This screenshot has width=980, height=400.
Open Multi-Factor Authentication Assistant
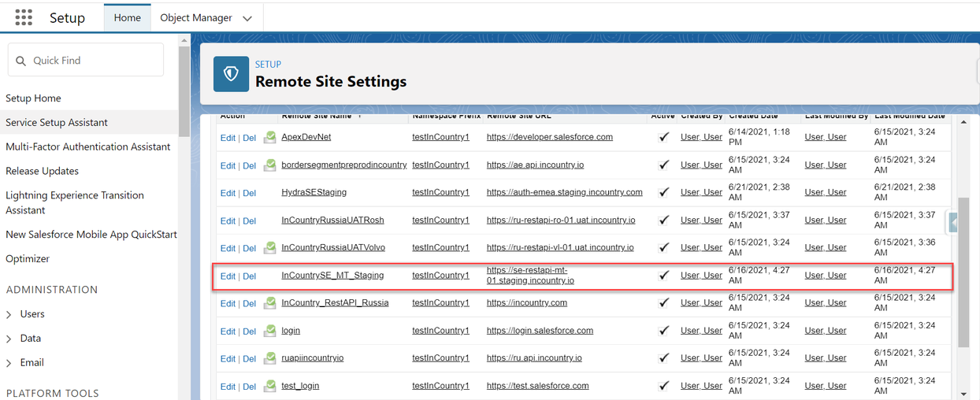pyautogui.click(x=88, y=147)
